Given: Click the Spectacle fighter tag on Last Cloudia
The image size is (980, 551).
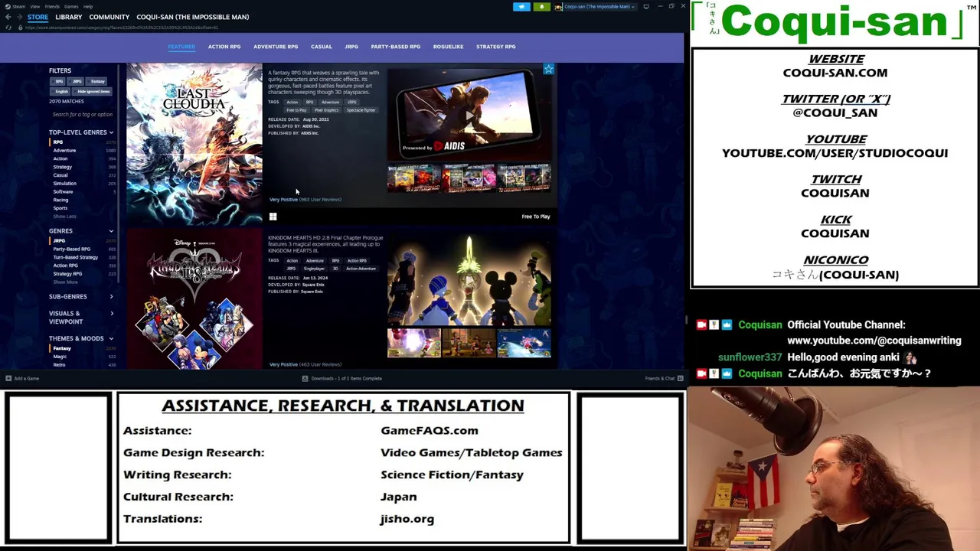Looking at the screenshot, I should 361,110.
